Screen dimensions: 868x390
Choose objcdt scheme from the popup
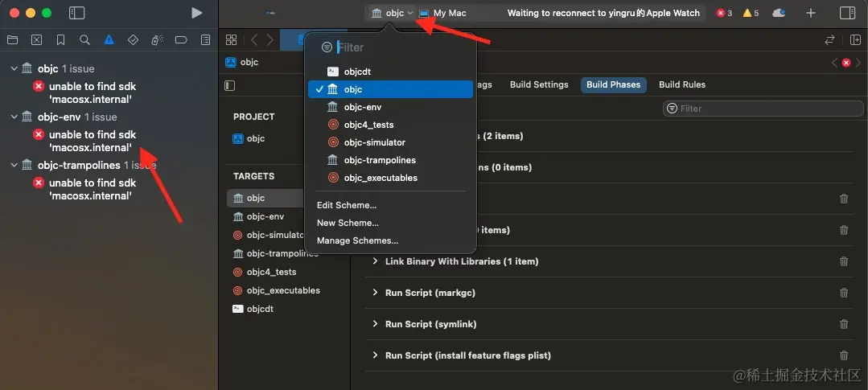390,72
